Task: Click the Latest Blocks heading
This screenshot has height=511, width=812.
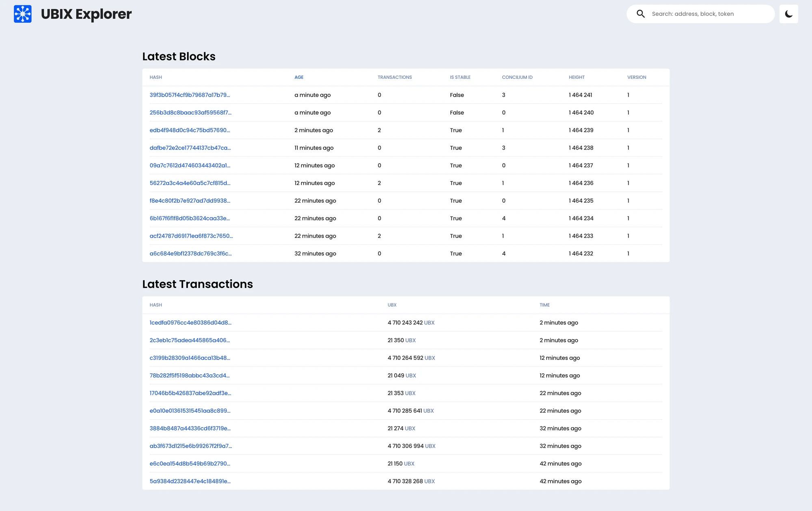Action: (x=179, y=56)
